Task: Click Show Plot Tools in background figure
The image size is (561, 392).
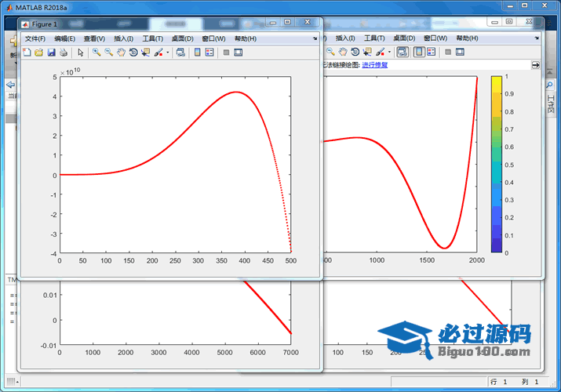Action: pyautogui.click(x=460, y=53)
